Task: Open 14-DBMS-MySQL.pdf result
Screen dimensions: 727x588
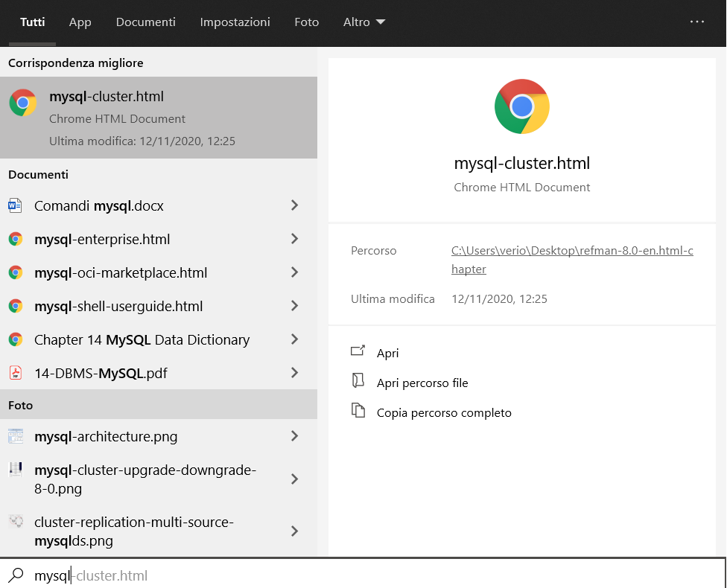Action: coord(101,374)
